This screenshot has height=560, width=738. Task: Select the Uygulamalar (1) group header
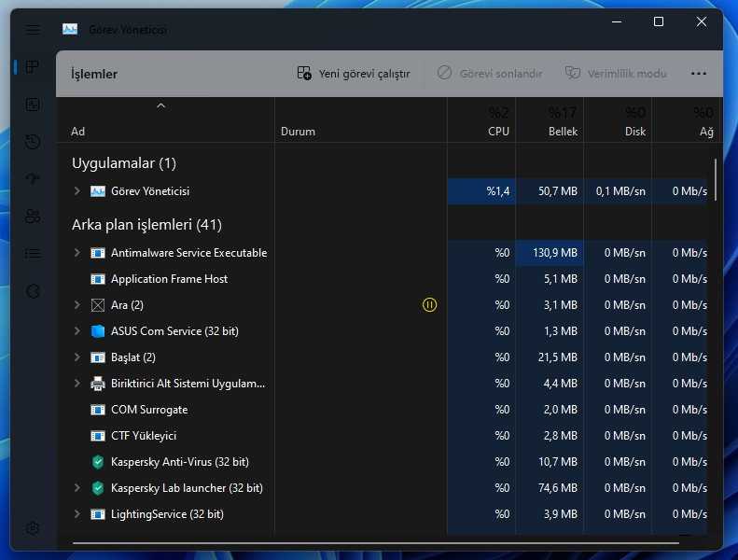[x=124, y=163]
